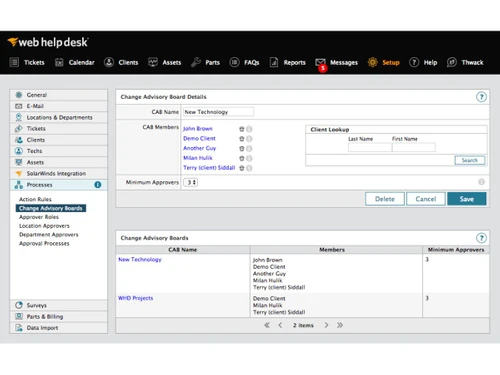The width and height of the screenshot is (500, 375).
Task: Expand Locations & Departments section
Action: (59, 117)
